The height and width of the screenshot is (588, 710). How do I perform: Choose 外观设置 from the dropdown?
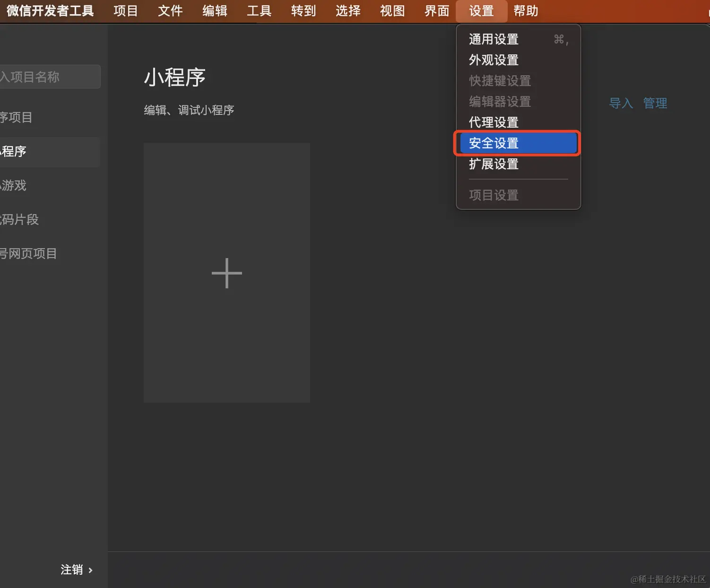(519, 60)
